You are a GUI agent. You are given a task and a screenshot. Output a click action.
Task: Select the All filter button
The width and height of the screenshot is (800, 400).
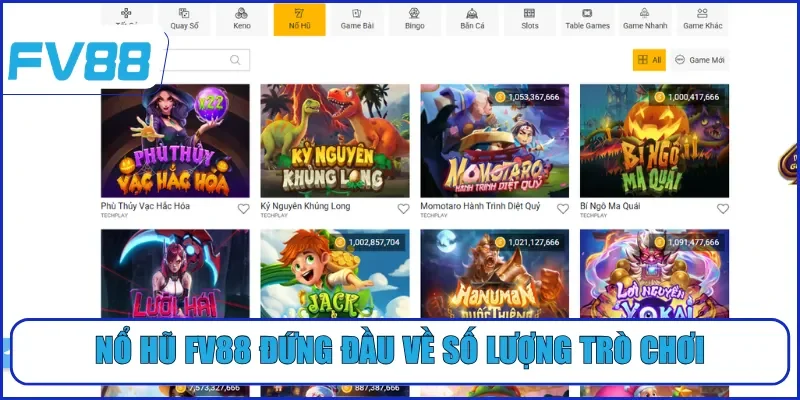(x=649, y=60)
